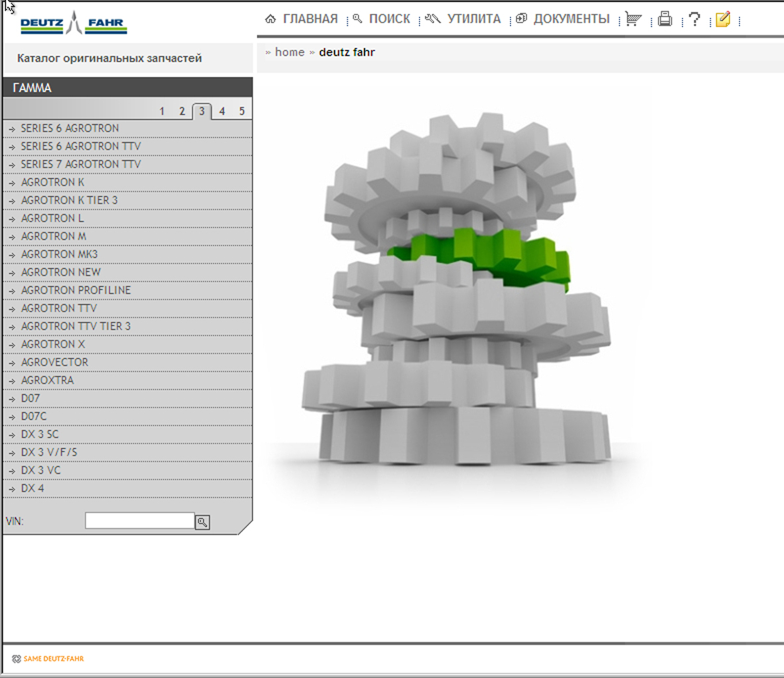The height and width of the screenshot is (678, 784).
Task: Select page tab 5 in ГАММА
Action: pyautogui.click(x=242, y=111)
